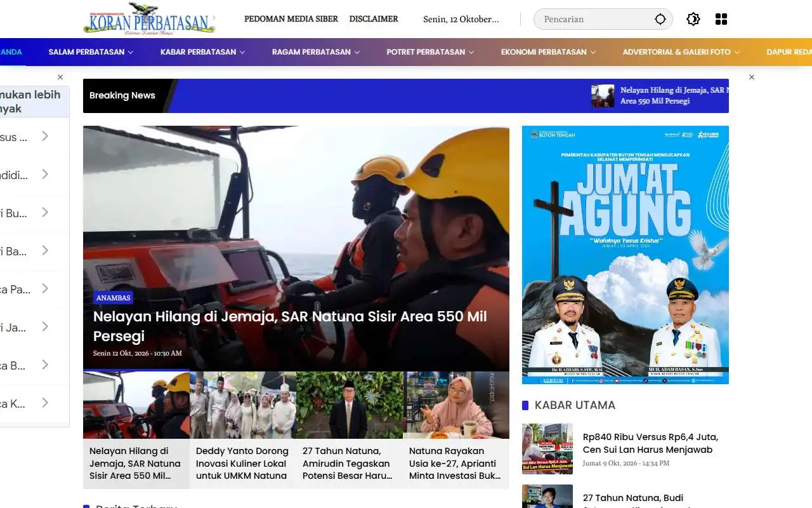Open the Disclaimer link
The height and width of the screenshot is (508, 812).
374,19
